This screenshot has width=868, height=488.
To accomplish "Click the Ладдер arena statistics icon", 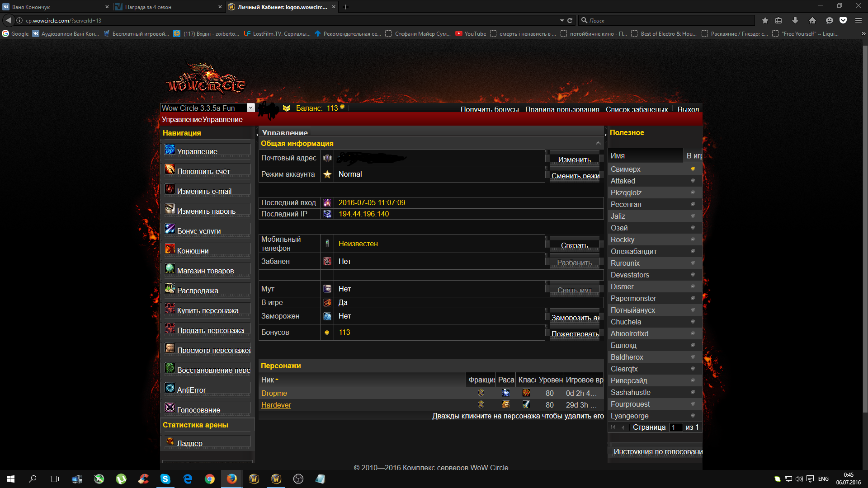I will tap(170, 441).
